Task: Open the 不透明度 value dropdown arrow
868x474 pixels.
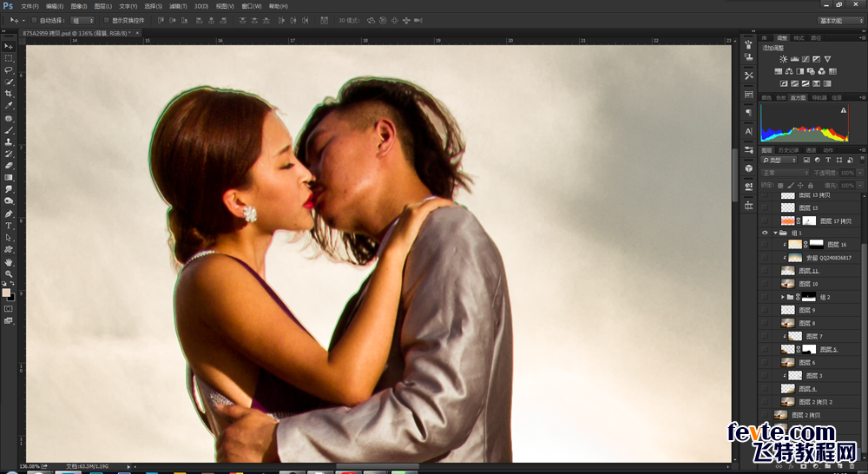Action: tap(860, 173)
